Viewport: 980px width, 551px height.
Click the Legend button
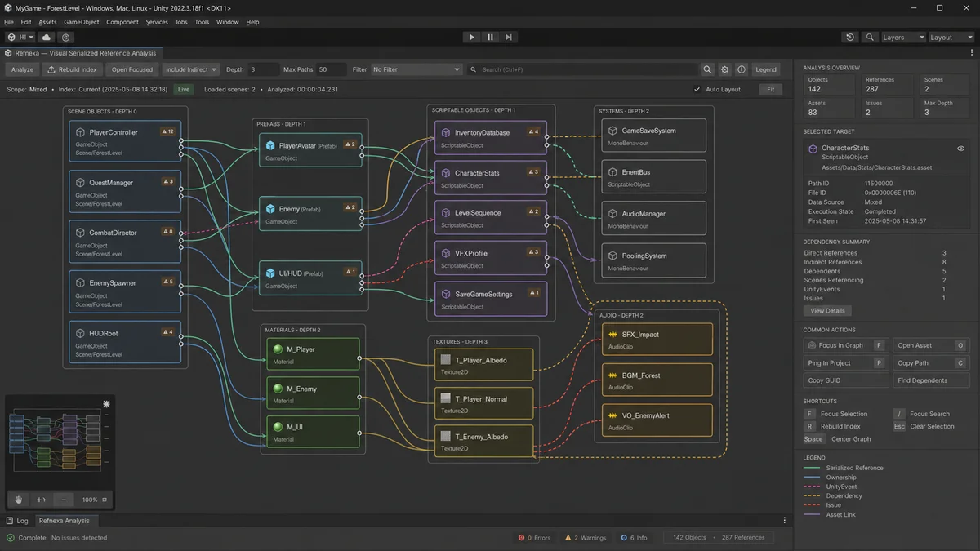pos(766,69)
